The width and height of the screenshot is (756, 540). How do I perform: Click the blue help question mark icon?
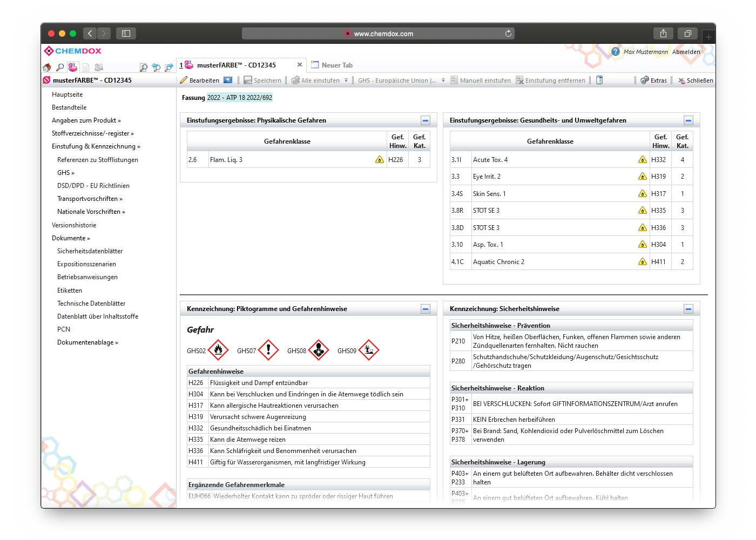(615, 52)
